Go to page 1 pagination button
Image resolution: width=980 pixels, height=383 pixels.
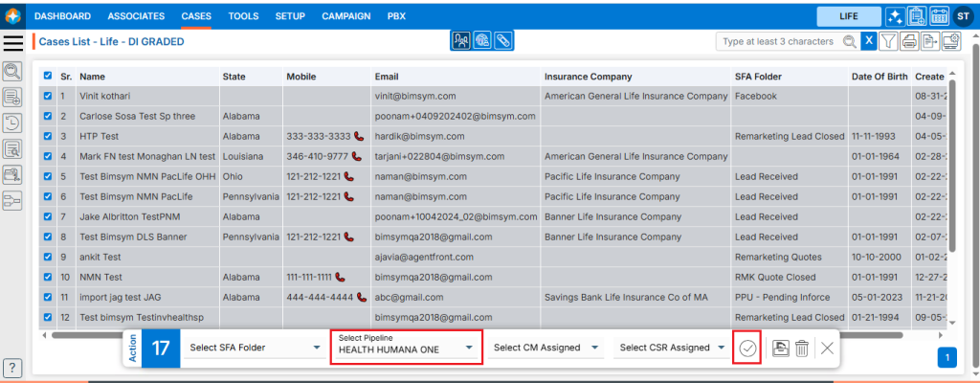coord(947,357)
